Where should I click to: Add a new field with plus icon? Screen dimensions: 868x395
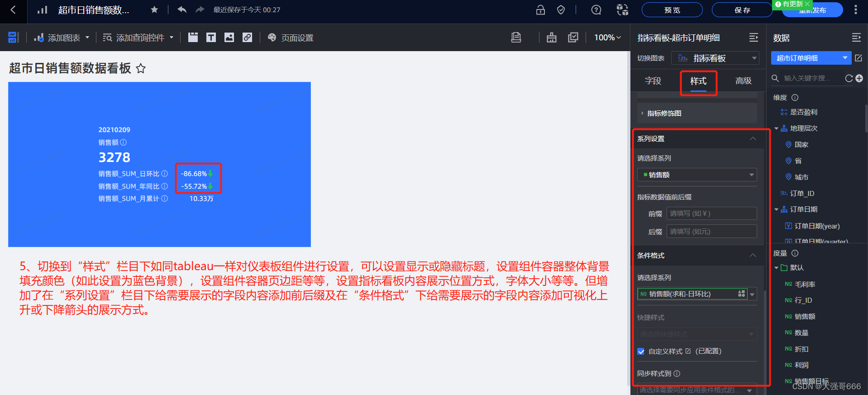tap(859, 78)
